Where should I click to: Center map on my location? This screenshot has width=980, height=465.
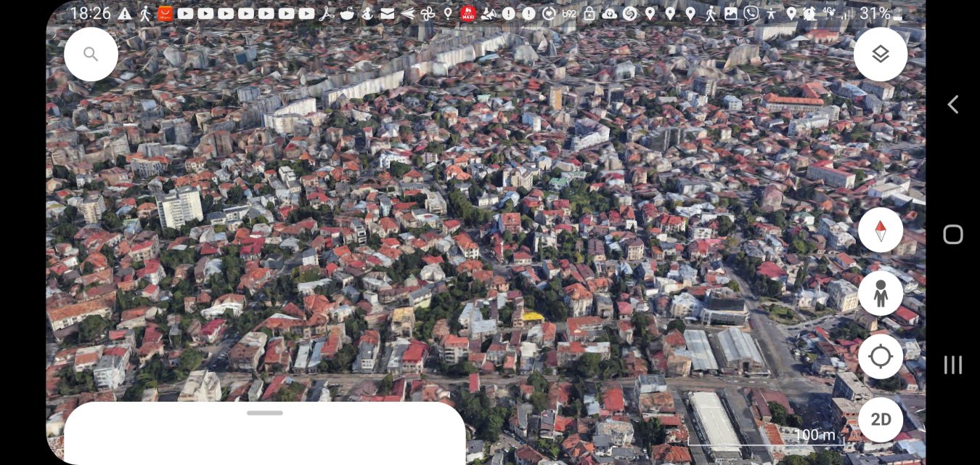[x=880, y=357]
